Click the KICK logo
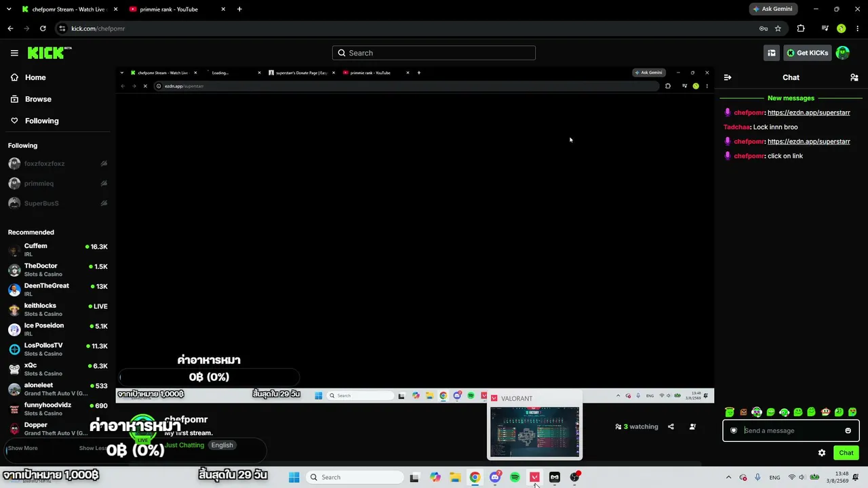This screenshot has height=488, width=868. pyautogui.click(x=50, y=53)
